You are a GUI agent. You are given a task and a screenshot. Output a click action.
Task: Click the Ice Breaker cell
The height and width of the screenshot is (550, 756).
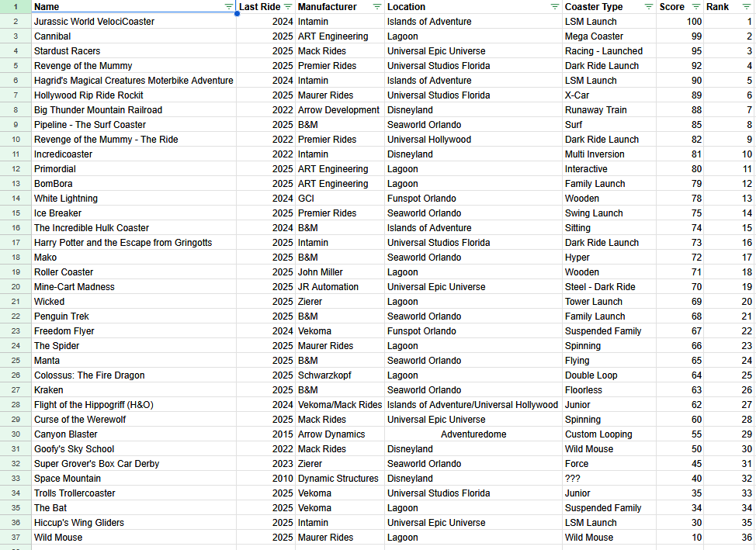tap(134, 213)
